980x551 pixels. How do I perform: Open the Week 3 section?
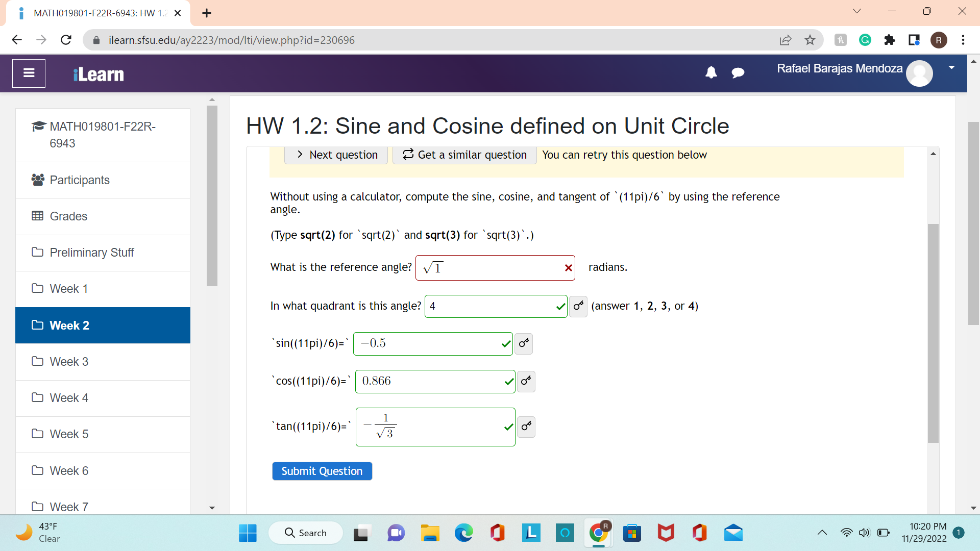[x=69, y=362]
